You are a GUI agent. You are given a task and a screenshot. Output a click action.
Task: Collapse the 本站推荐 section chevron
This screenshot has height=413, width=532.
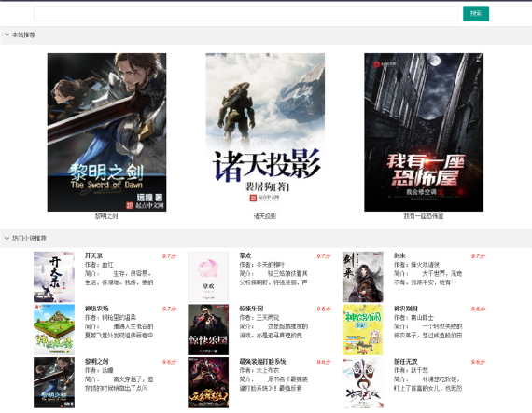pyautogui.click(x=7, y=34)
